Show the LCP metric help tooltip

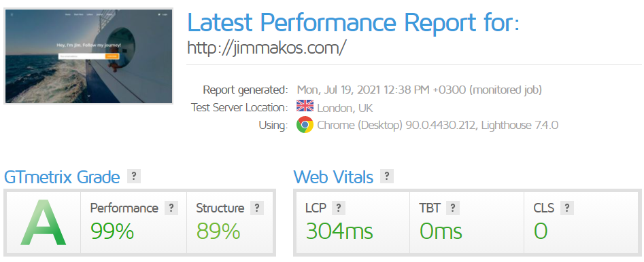coord(339,208)
